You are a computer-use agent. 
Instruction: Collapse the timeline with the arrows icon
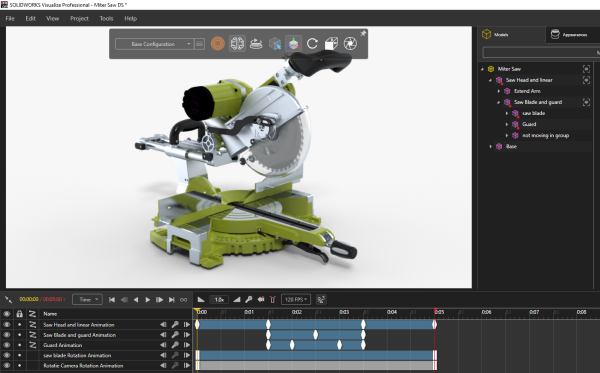[8, 299]
